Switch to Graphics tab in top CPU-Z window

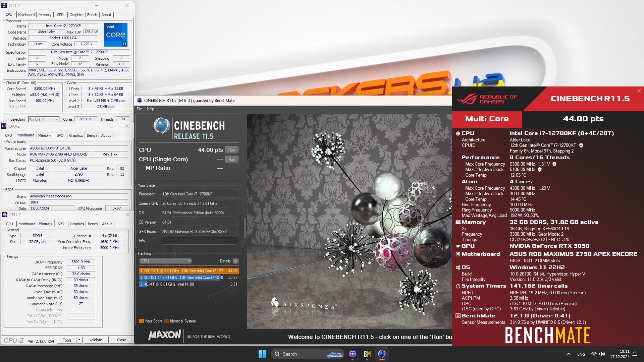click(76, 15)
